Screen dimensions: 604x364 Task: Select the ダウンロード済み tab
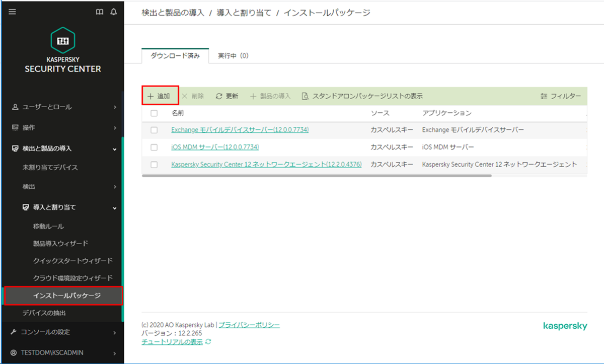[x=175, y=56]
